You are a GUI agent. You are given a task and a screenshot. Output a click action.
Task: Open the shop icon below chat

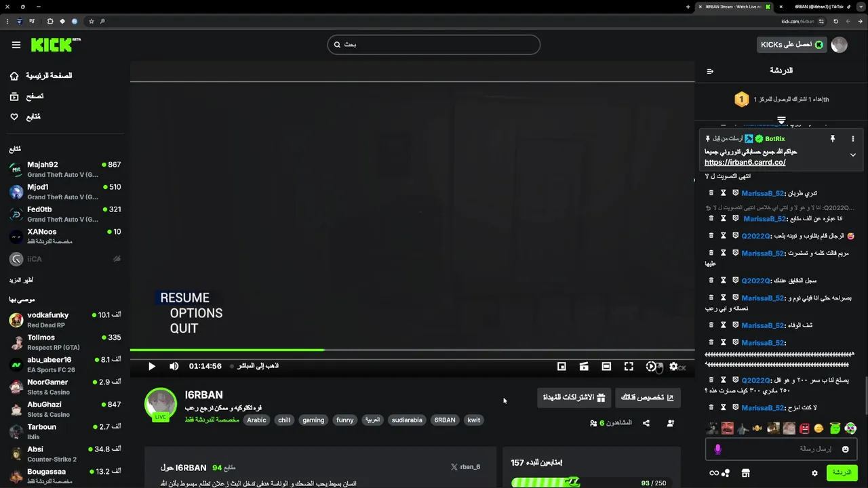[x=745, y=473]
